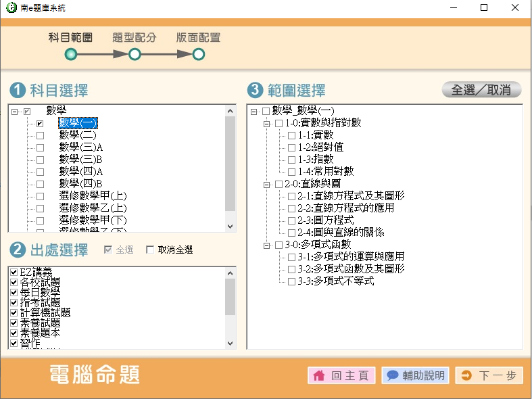Click the 科目範圍 step circle

(71, 54)
